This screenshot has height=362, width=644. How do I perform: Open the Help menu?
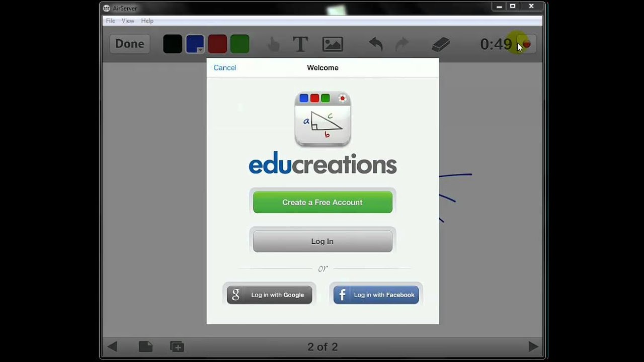pos(147,21)
